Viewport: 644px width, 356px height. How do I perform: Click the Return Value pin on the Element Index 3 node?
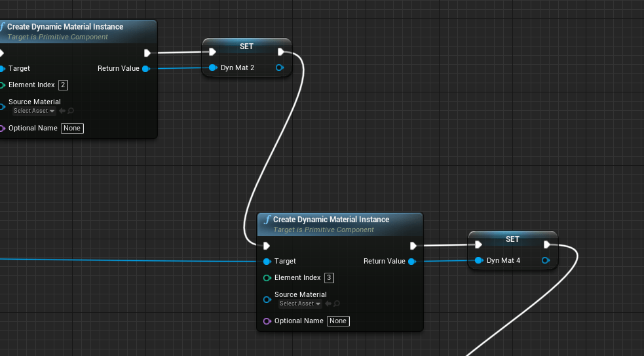point(411,261)
